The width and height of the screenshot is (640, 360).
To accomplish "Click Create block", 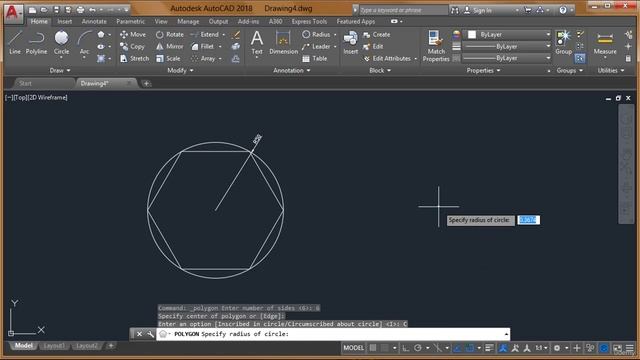I will [376, 35].
